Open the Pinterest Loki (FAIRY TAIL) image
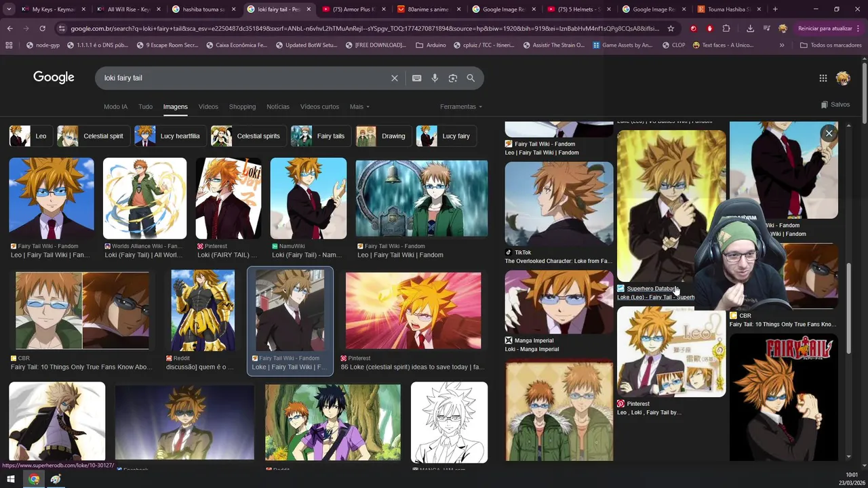Image resolution: width=868 pixels, height=488 pixels. pos(228,198)
